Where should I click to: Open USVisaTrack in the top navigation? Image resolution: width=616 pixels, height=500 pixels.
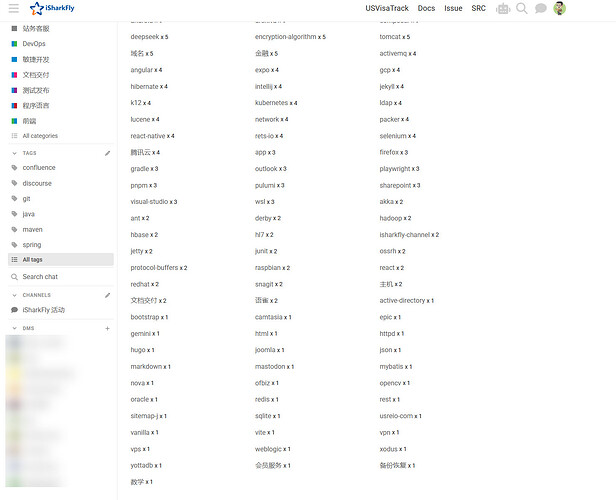387,8
